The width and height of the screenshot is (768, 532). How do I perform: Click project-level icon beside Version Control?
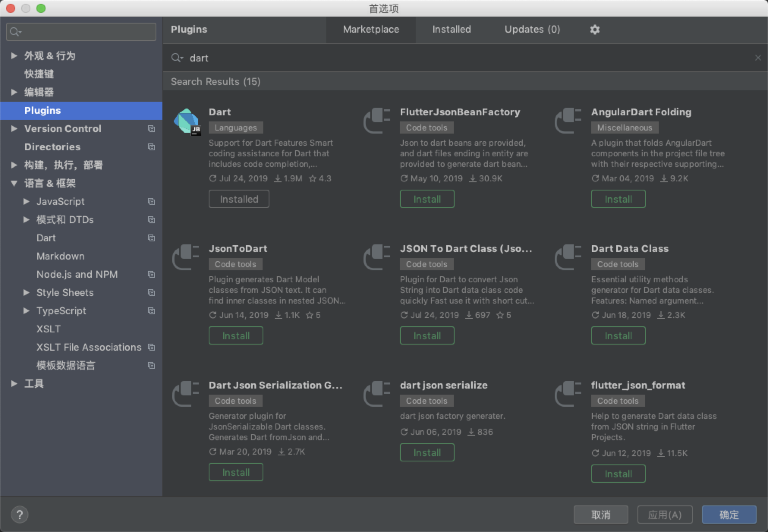tap(151, 129)
